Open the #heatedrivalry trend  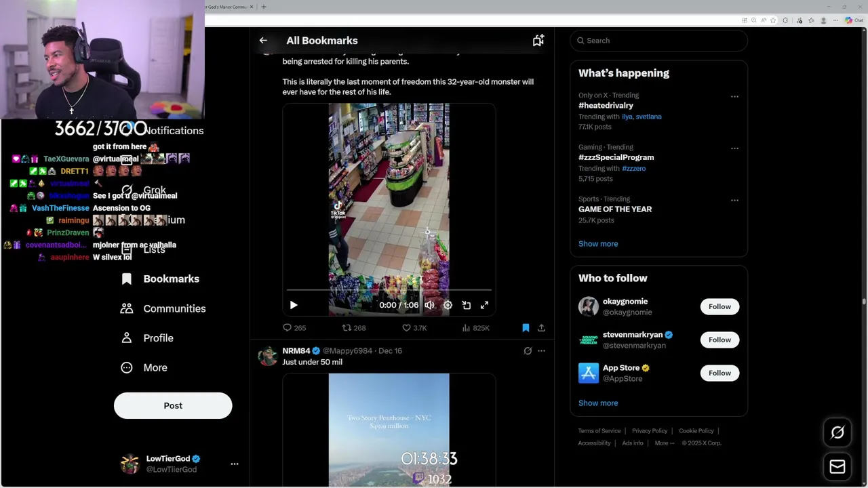(x=606, y=106)
